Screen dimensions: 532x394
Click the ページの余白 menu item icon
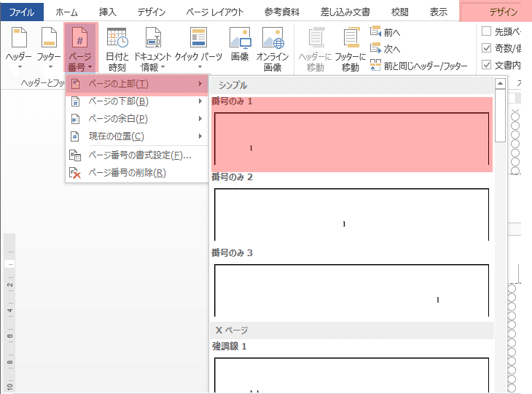point(75,119)
